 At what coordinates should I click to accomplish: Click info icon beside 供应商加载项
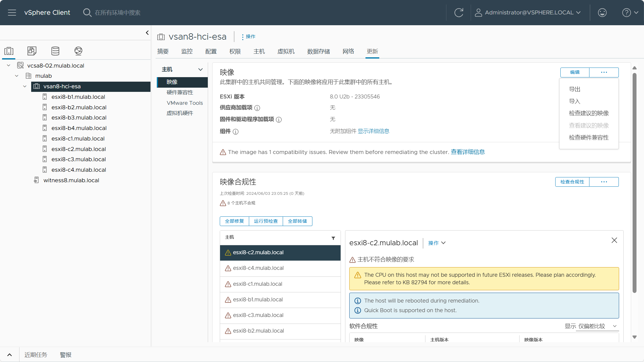coord(257,108)
